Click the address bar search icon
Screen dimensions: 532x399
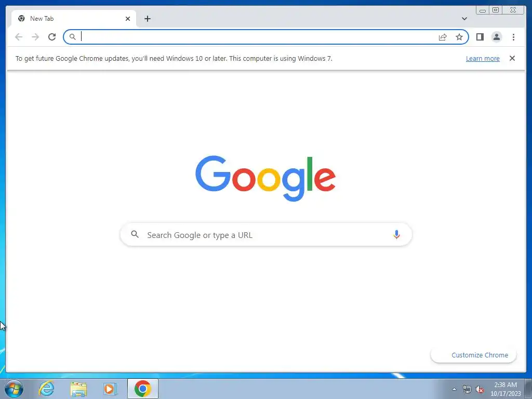tap(72, 37)
